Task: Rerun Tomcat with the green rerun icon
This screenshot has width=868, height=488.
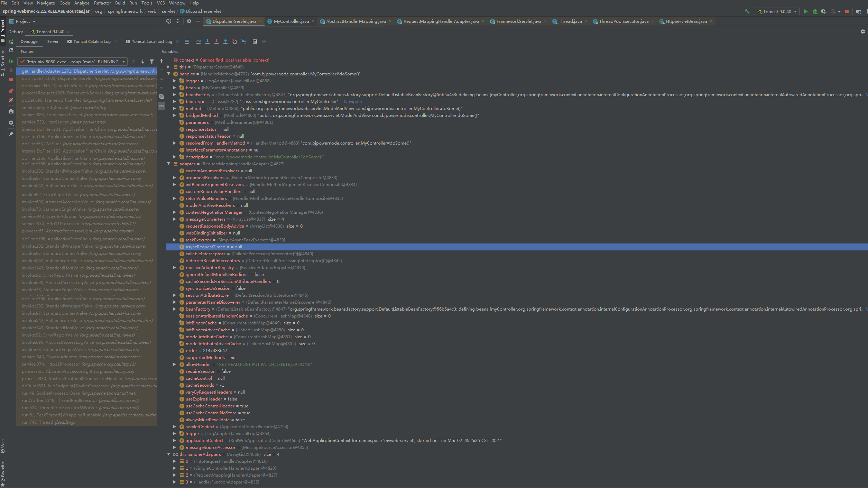Action: 11,42
